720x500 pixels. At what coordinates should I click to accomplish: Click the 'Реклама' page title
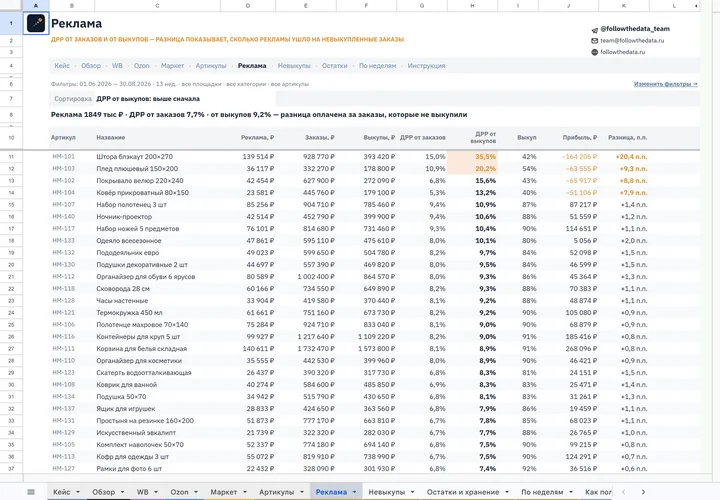tap(76, 23)
